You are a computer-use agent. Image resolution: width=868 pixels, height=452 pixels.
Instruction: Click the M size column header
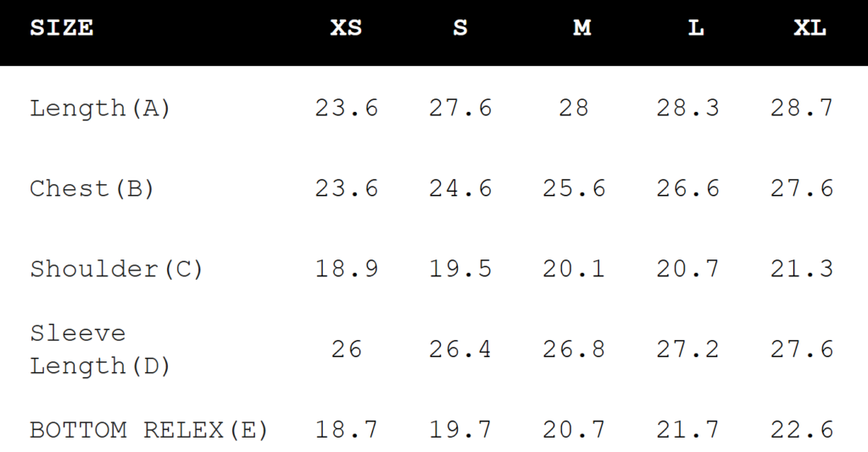[581, 28]
